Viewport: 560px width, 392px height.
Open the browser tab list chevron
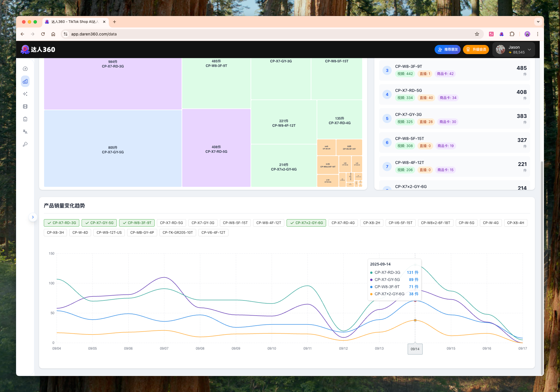click(x=538, y=22)
